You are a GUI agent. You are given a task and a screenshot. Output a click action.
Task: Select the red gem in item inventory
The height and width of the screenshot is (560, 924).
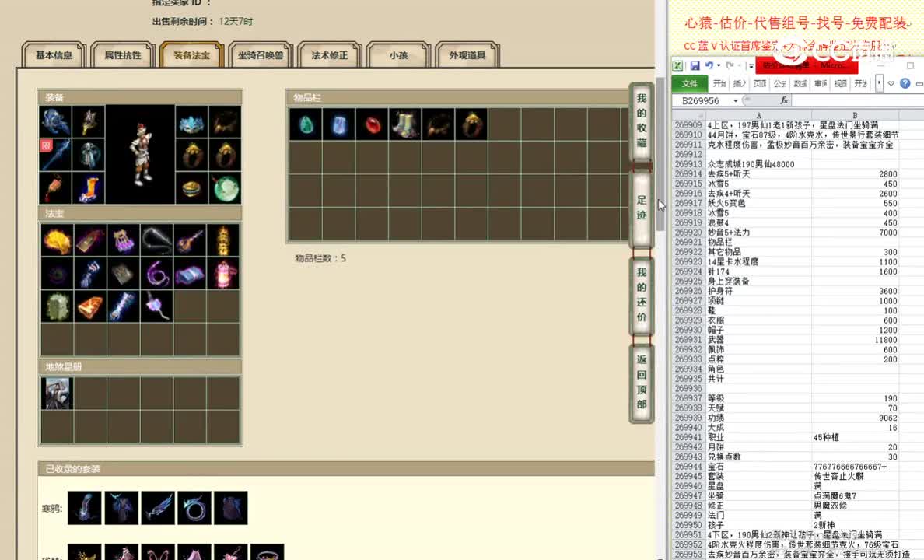coord(373,124)
